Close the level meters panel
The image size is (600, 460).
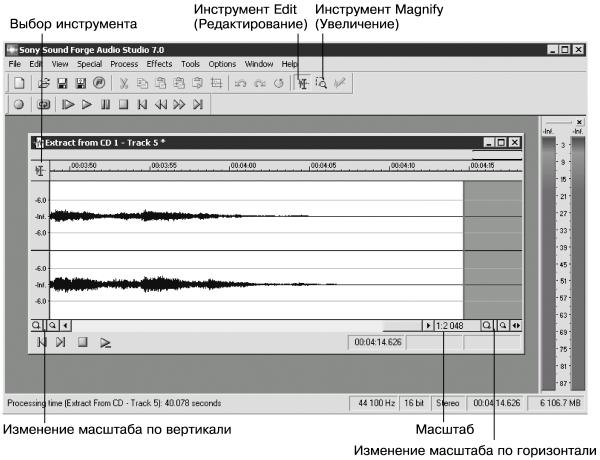point(579,122)
